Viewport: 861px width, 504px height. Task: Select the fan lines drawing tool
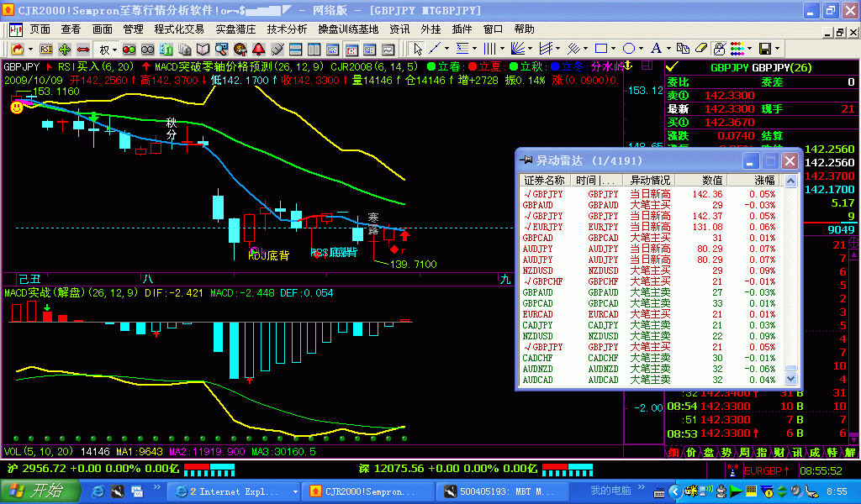pos(518,49)
